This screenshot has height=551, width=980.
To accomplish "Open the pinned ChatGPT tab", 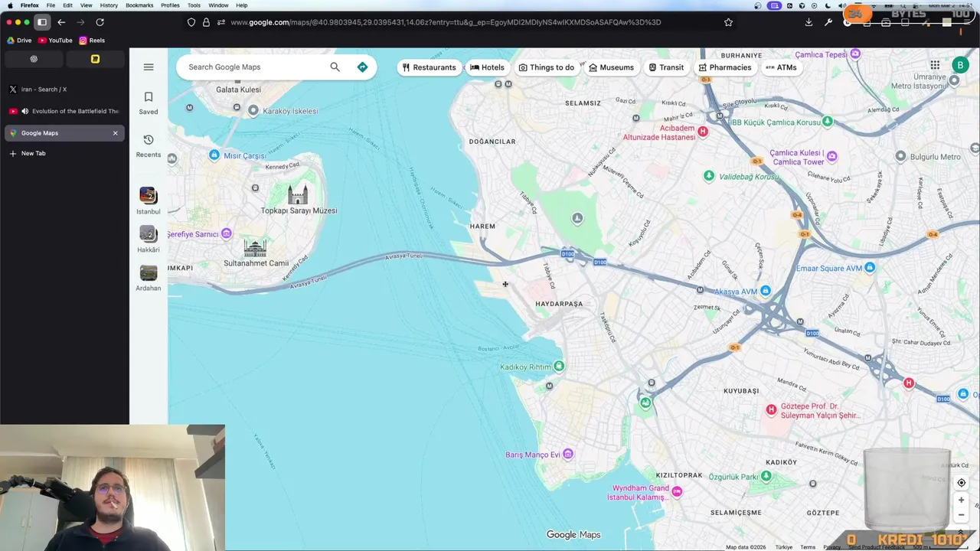I will pos(34,59).
